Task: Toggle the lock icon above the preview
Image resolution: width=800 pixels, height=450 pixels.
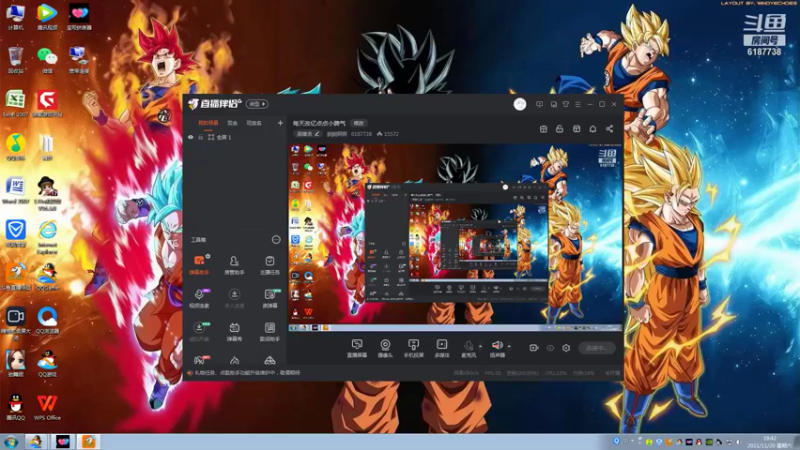Action: [x=560, y=129]
